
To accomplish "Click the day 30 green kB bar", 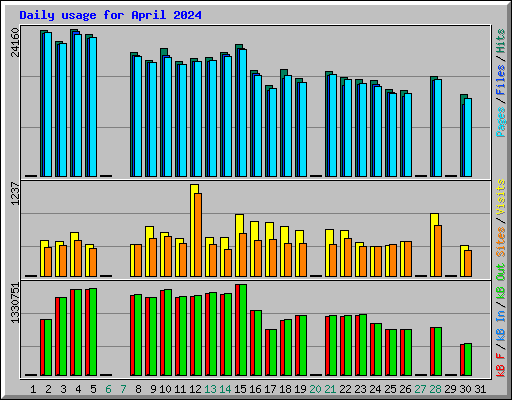I will (x=468, y=359).
